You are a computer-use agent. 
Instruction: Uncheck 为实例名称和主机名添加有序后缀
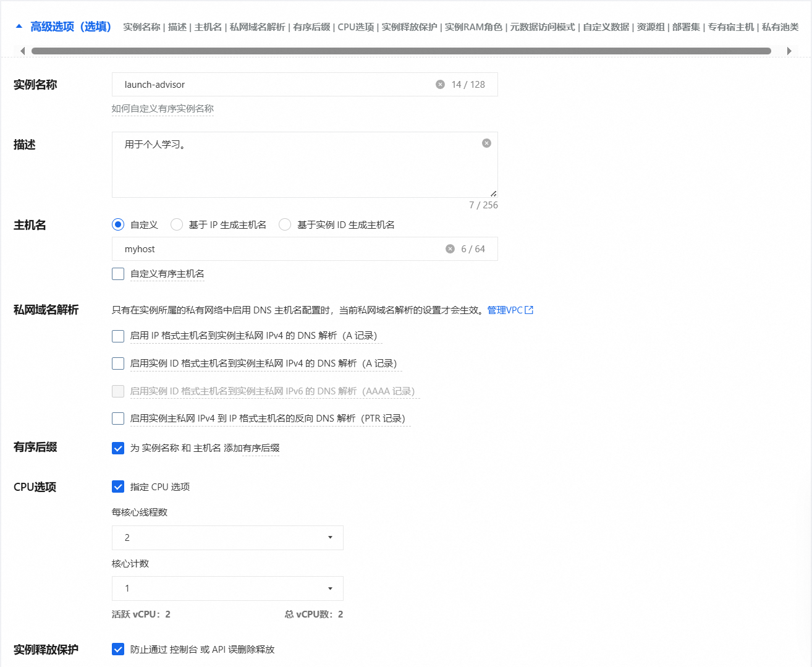pyautogui.click(x=117, y=448)
